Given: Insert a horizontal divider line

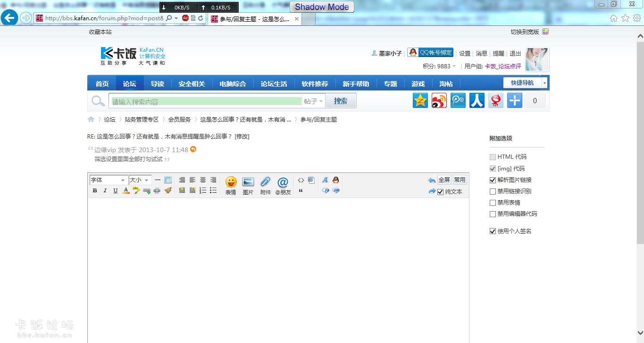Looking at the screenshot, I should pos(158,180).
